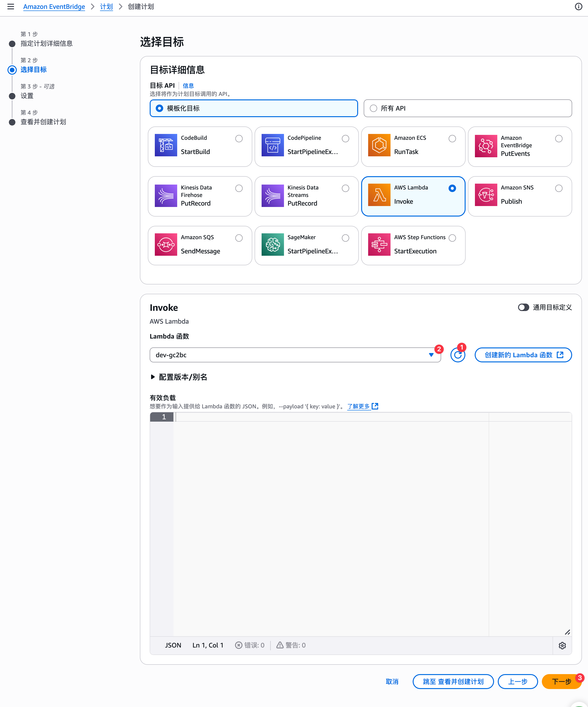588x707 pixels.
Task: Click the SageMaker pipeline icon
Action: tap(273, 245)
